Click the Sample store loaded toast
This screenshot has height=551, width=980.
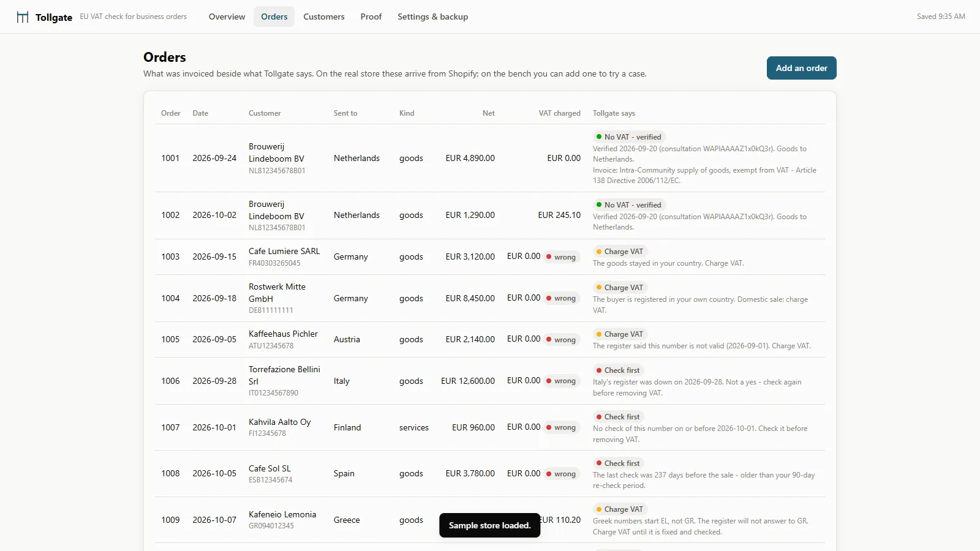coord(489,525)
